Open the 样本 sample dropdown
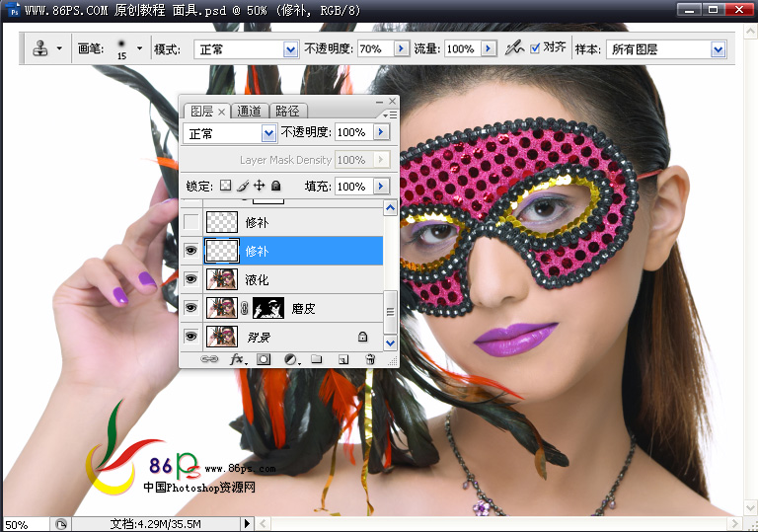 coord(719,49)
